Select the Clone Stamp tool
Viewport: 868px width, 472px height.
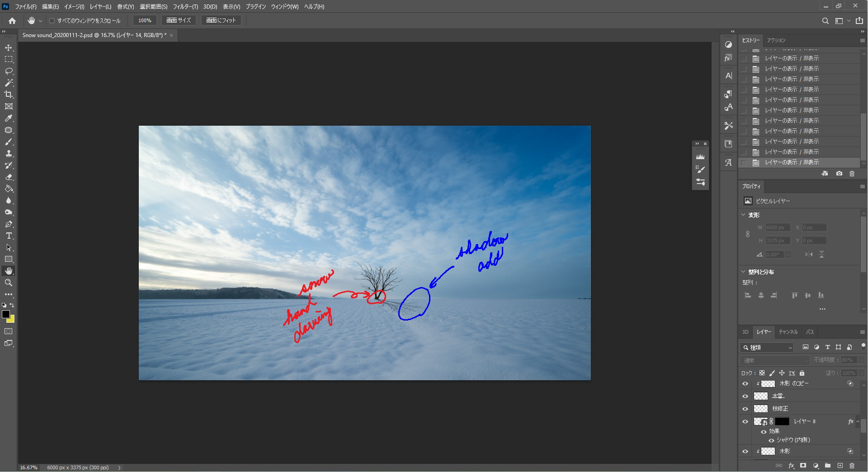tap(9, 154)
